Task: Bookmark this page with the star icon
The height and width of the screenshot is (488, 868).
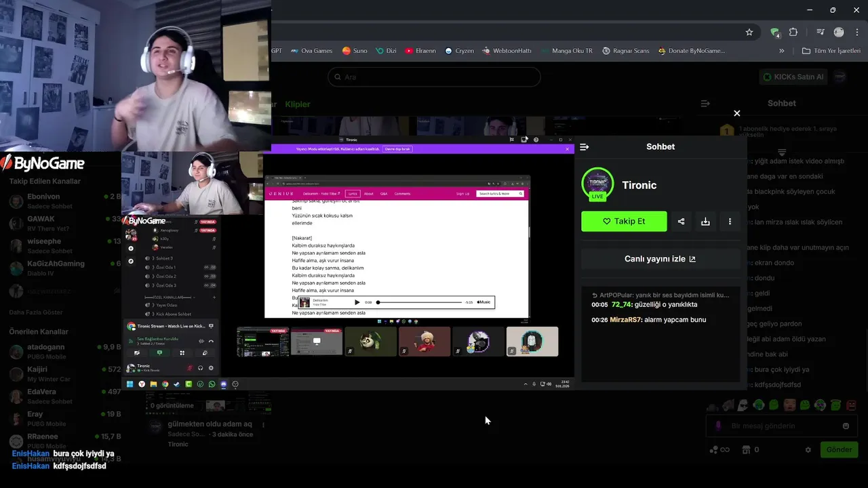Action: [x=749, y=32]
